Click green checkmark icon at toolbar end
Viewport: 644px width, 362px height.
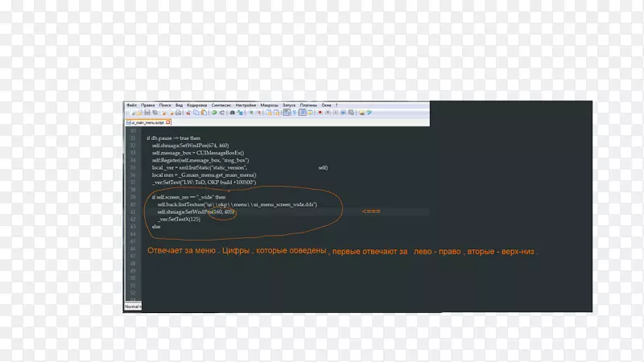[x=369, y=113]
